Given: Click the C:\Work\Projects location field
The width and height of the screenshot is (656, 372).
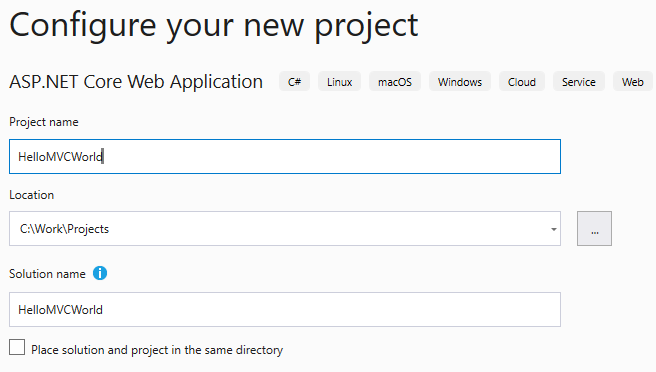Looking at the screenshot, I should 285,228.
